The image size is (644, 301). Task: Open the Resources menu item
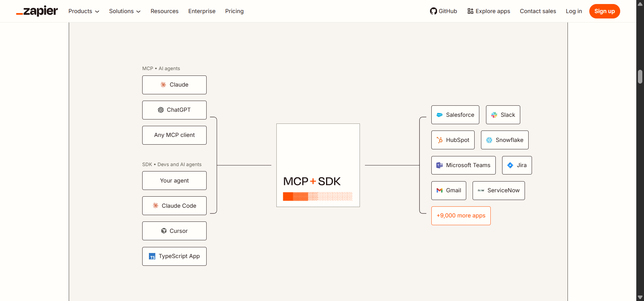point(164,11)
